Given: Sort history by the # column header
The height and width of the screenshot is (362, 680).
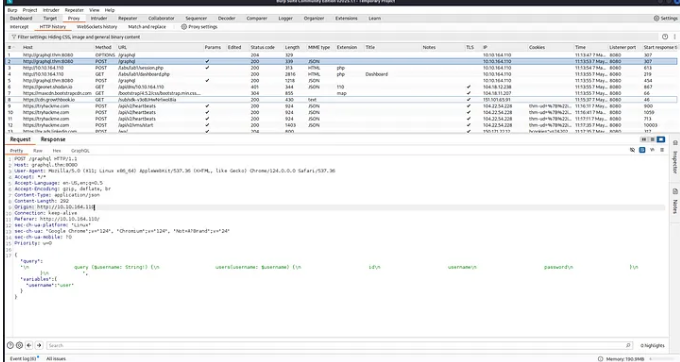Looking at the screenshot, I should coord(10,47).
